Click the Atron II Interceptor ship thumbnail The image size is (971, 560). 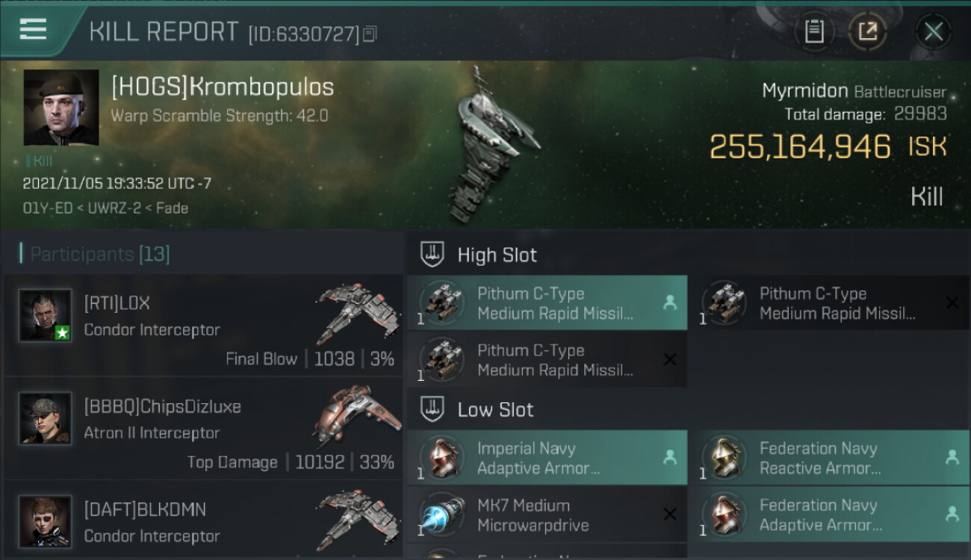356,416
